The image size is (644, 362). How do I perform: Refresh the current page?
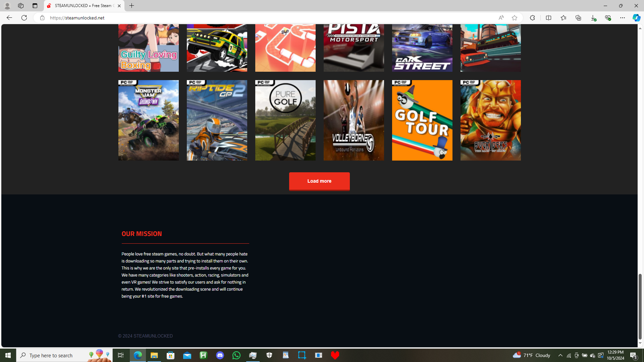click(x=24, y=18)
